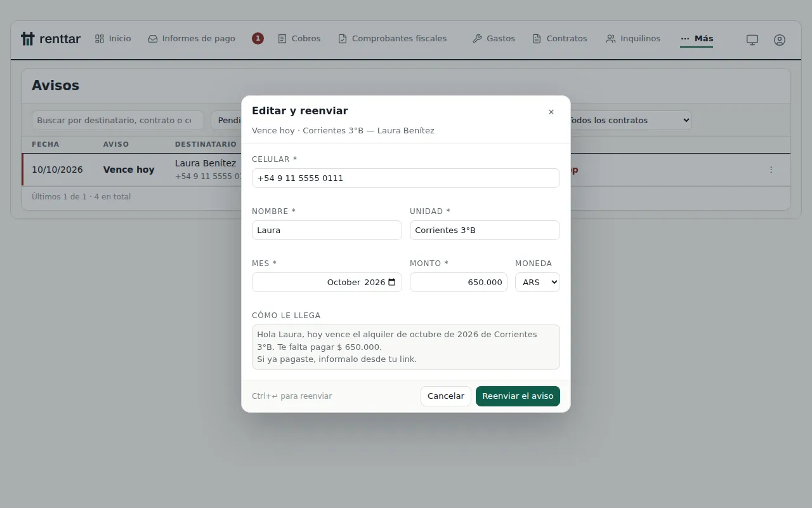
Task: Close the Editar y reenviar dialog
Action: [x=551, y=112]
